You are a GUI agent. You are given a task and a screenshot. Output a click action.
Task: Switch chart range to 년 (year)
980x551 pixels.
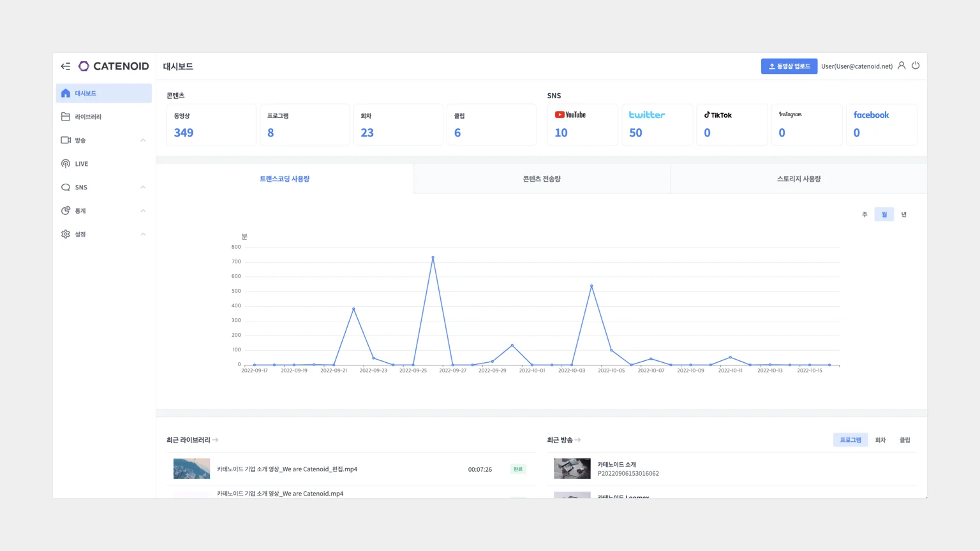903,215
